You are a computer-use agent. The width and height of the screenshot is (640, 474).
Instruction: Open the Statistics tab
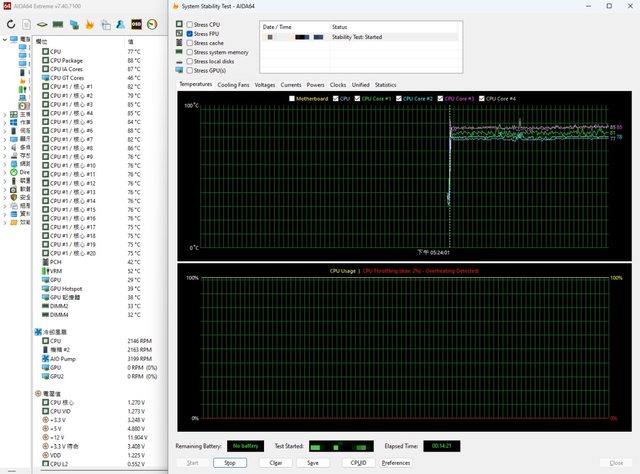tap(385, 85)
